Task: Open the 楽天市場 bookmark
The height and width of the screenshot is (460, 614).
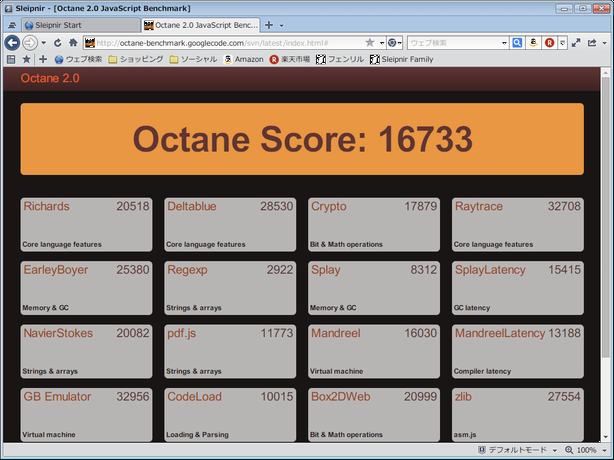Action: (x=289, y=59)
